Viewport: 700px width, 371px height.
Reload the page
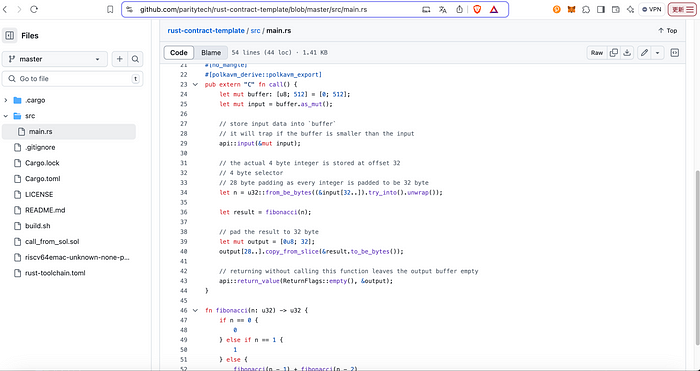click(x=34, y=9)
